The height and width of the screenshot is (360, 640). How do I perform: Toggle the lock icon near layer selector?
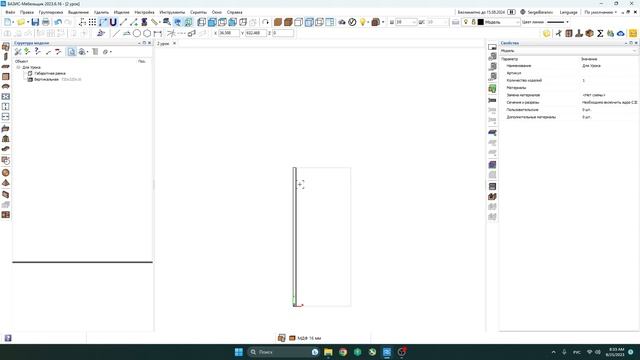473,22
